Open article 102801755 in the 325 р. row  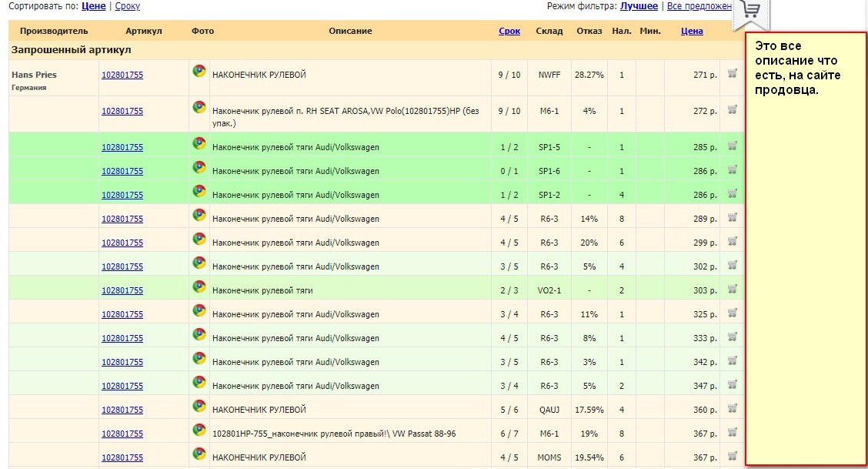coord(122,314)
